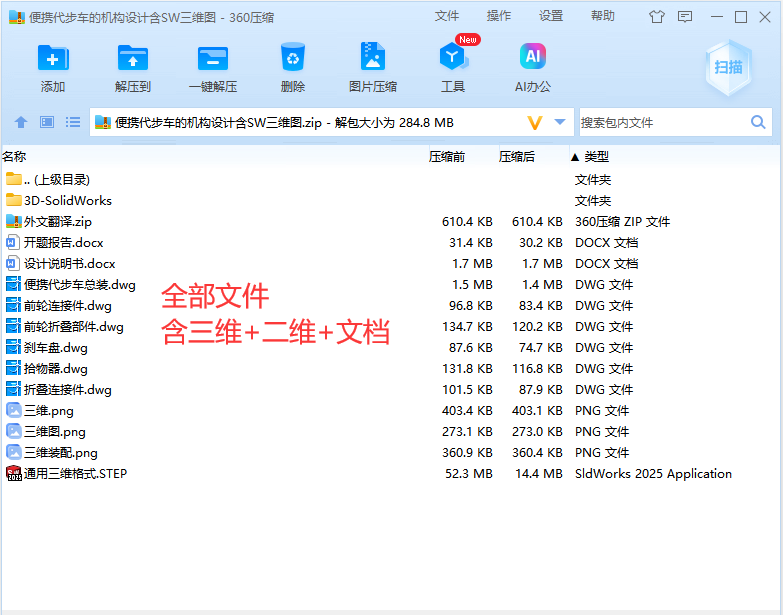Minimize the 360压缩 window

tap(717, 17)
